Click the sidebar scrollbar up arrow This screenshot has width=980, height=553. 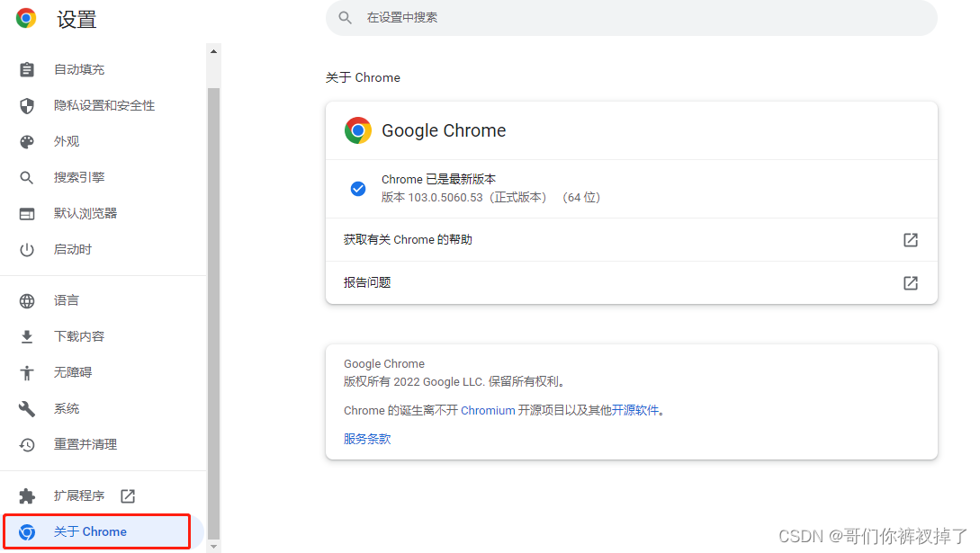pos(214,52)
